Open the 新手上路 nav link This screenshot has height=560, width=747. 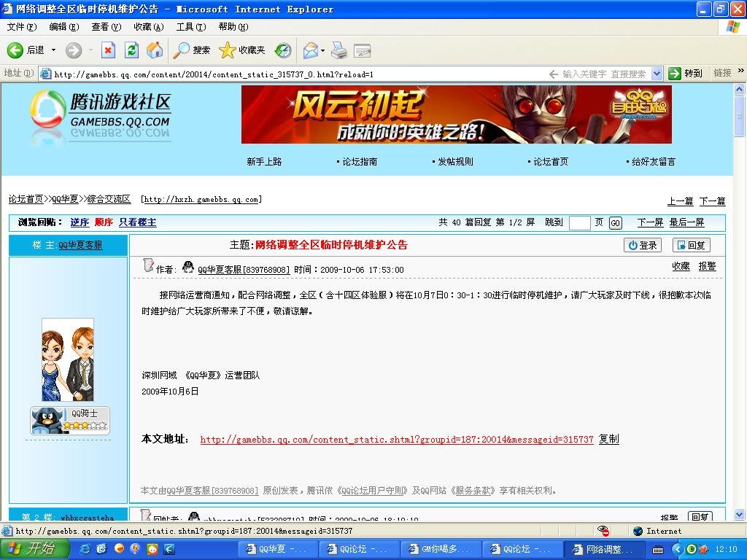(264, 161)
